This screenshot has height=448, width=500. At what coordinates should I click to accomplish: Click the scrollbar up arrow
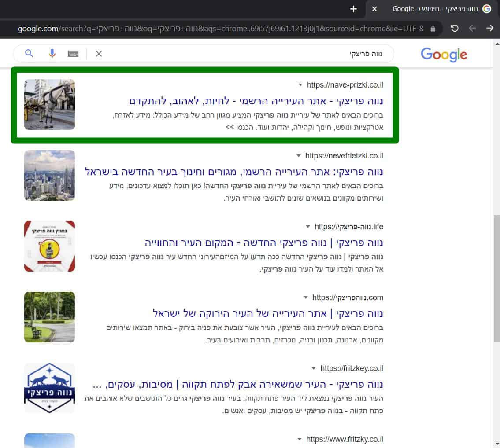click(x=497, y=44)
